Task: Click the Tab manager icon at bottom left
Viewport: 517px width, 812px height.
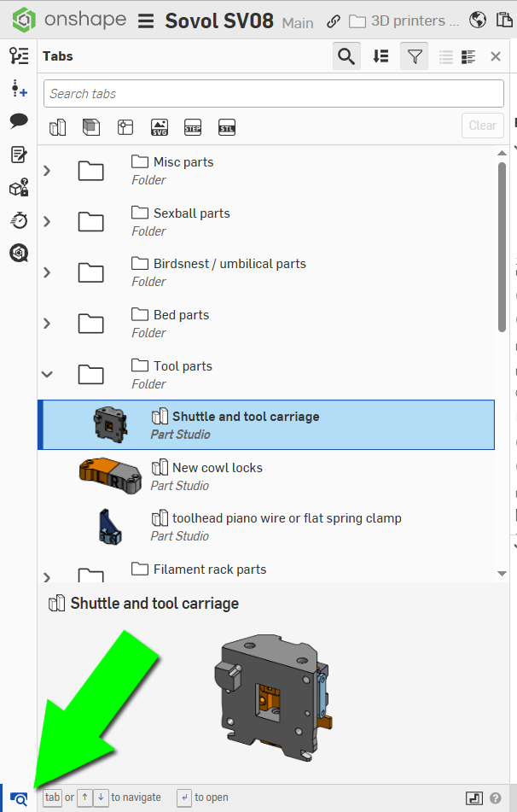Action: point(19,799)
